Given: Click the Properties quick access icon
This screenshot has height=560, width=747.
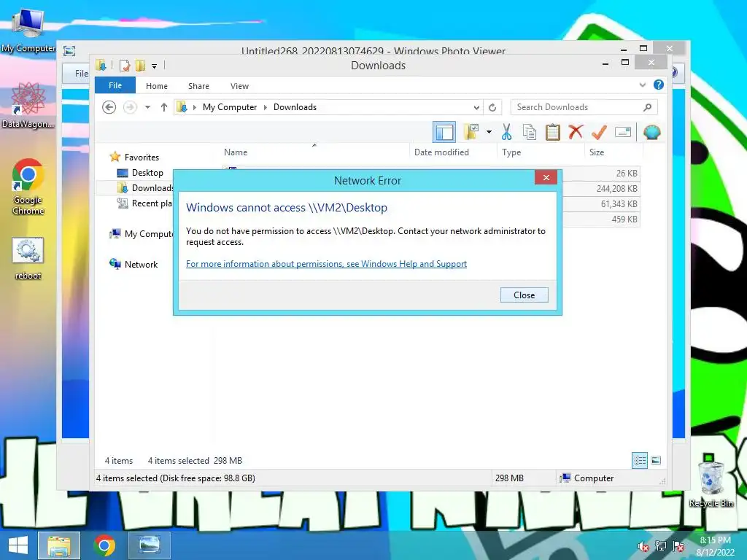Looking at the screenshot, I should [x=124, y=65].
